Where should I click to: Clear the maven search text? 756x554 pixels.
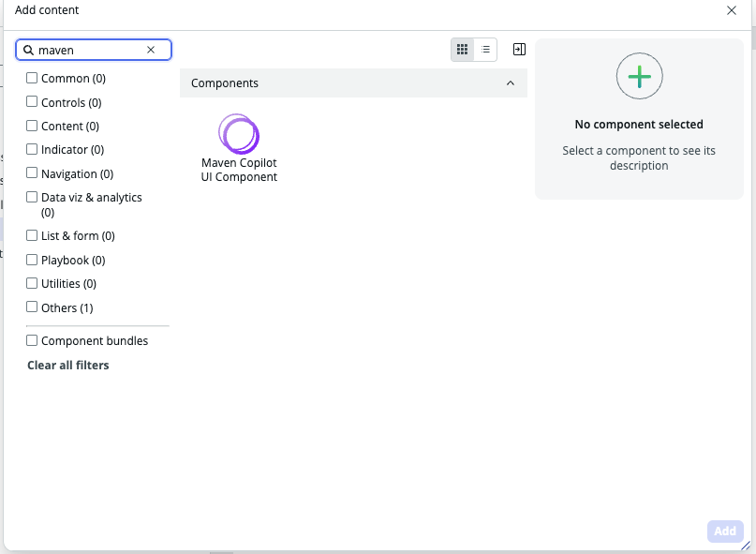tap(150, 49)
